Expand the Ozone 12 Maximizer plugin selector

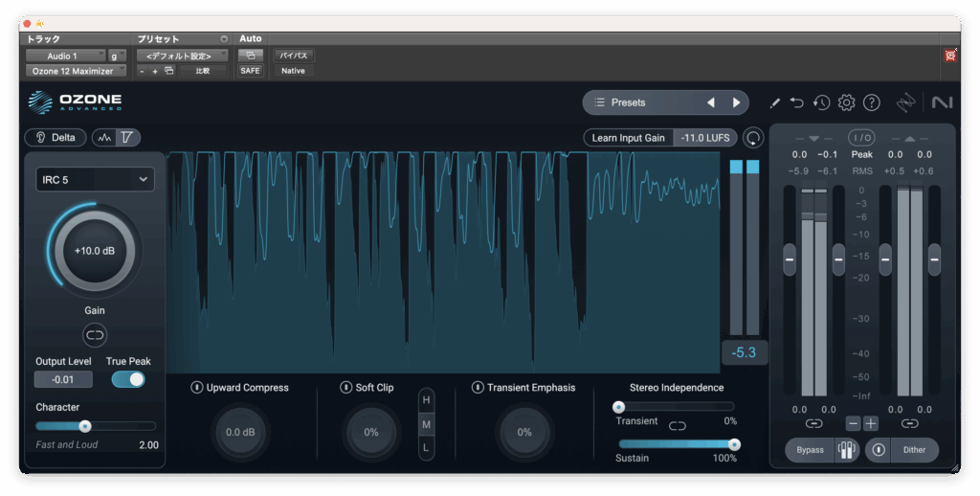click(75, 71)
